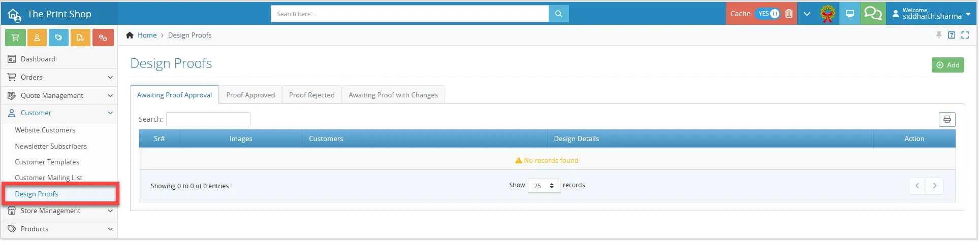The width and height of the screenshot is (980, 242).
Task: Click the Action column header
Action: coord(914,139)
